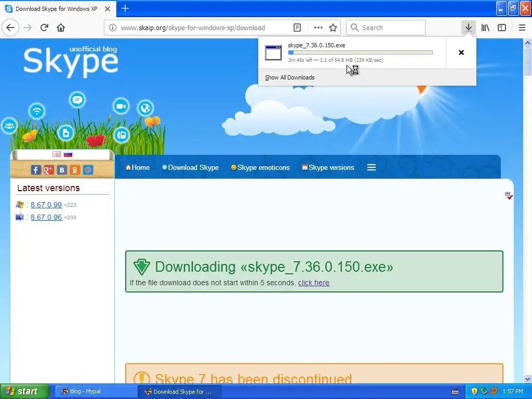This screenshot has width=532, height=399.
Task: Open Show All Downloads
Action: pos(290,77)
